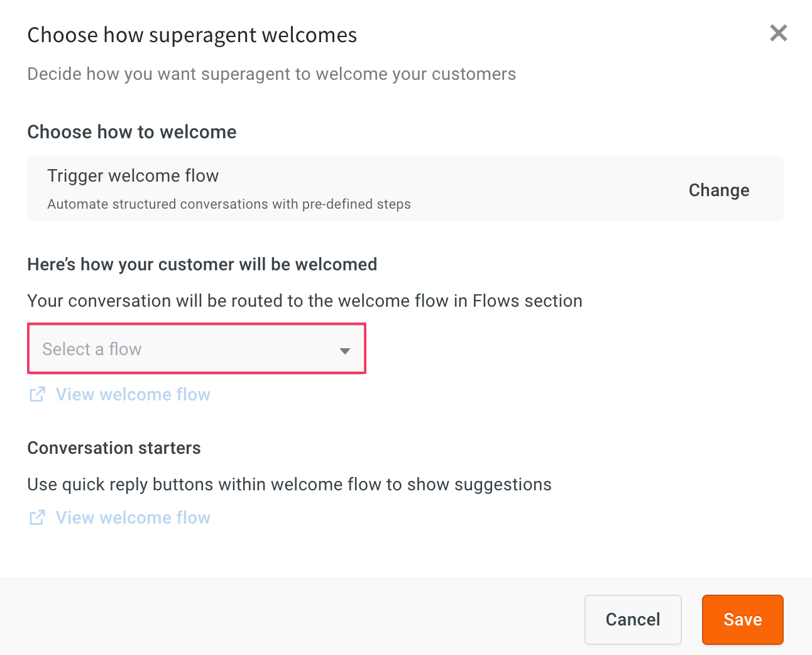Cancel the welcome configuration
Image resolution: width=812 pixels, height=655 pixels.
[x=633, y=619]
